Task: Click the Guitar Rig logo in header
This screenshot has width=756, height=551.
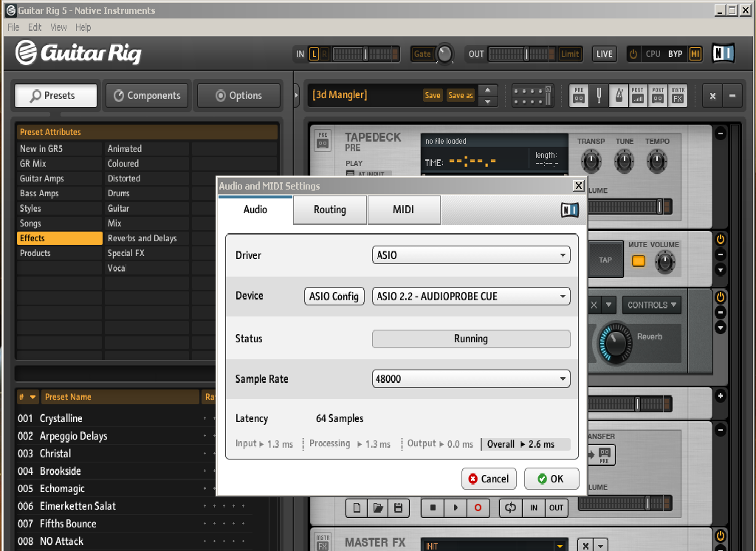Action: click(x=78, y=52)
